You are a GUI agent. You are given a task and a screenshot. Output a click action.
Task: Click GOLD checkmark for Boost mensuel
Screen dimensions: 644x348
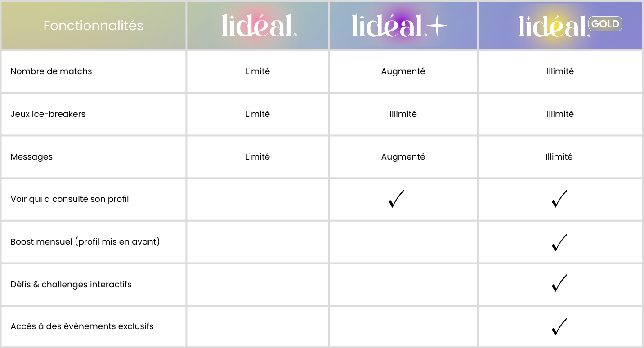(x=559, y=242)
